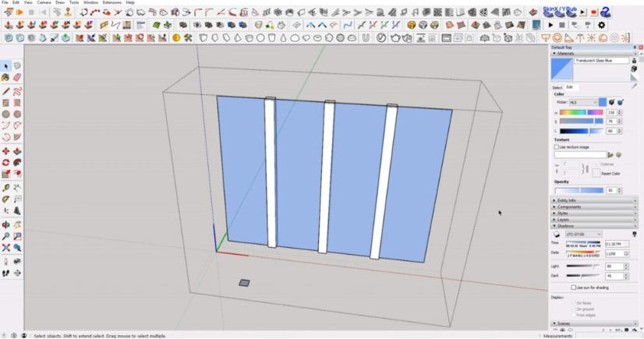Screen dimensions: 644x339
Task: Switch to the Select tab in Materials
Action: coord(557,87)
